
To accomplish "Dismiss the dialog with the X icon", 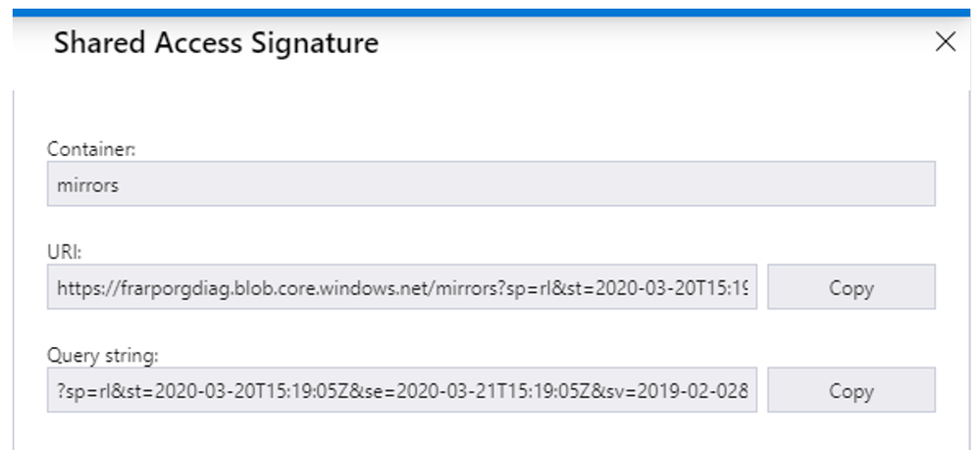I will [945, 42].
